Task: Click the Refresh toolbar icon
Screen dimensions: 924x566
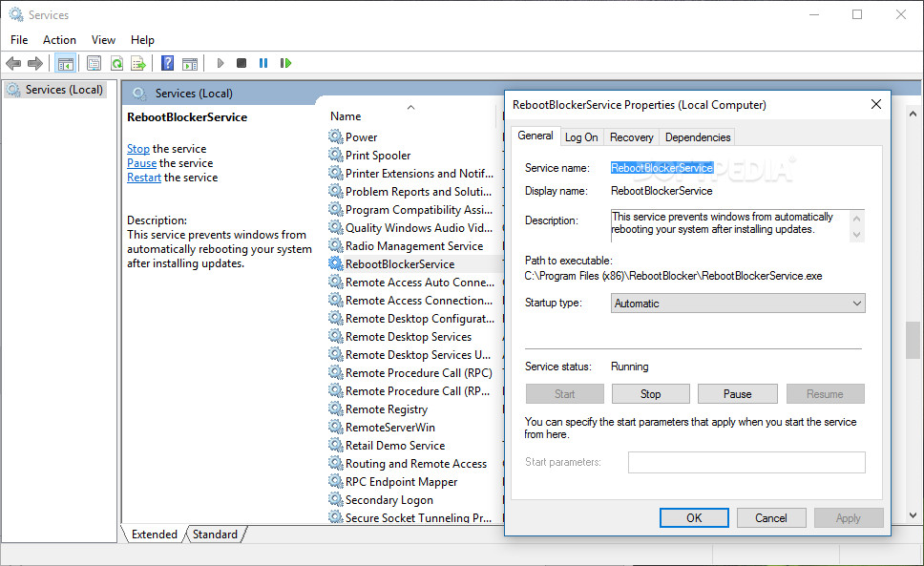Action: pyautogui.click(x=116, y=63)
